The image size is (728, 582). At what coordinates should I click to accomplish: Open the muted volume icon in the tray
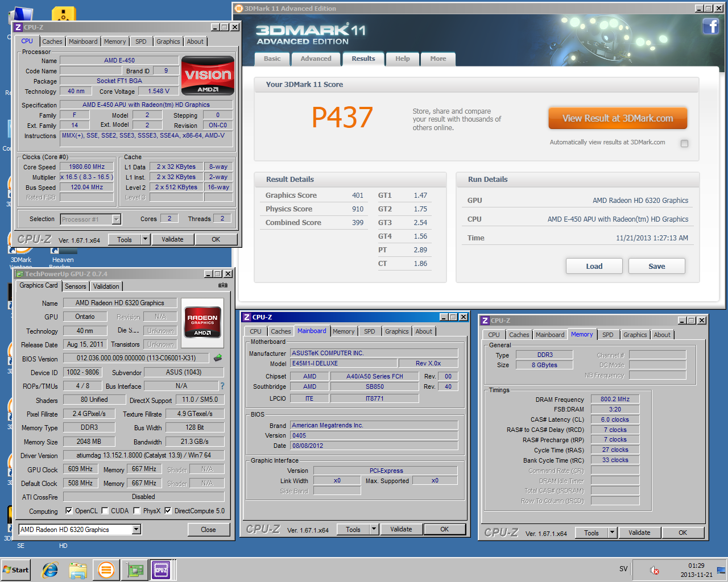pyautogui.click(x=654, y=570)
